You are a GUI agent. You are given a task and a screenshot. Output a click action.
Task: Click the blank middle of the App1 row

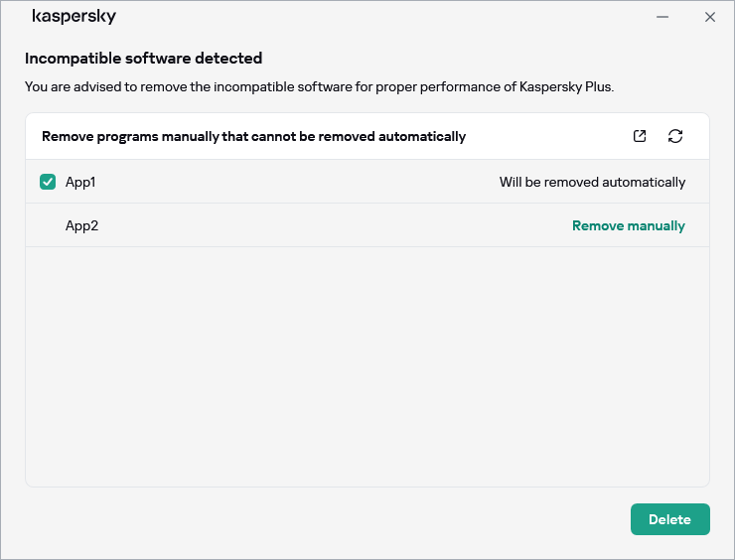[298, 182]
